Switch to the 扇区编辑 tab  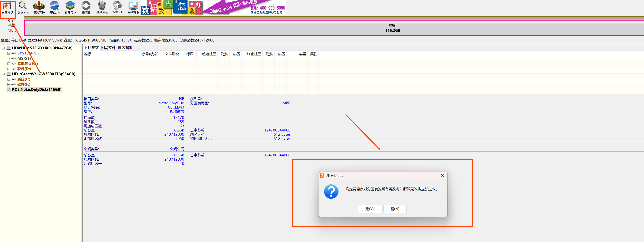coord(125,48)
